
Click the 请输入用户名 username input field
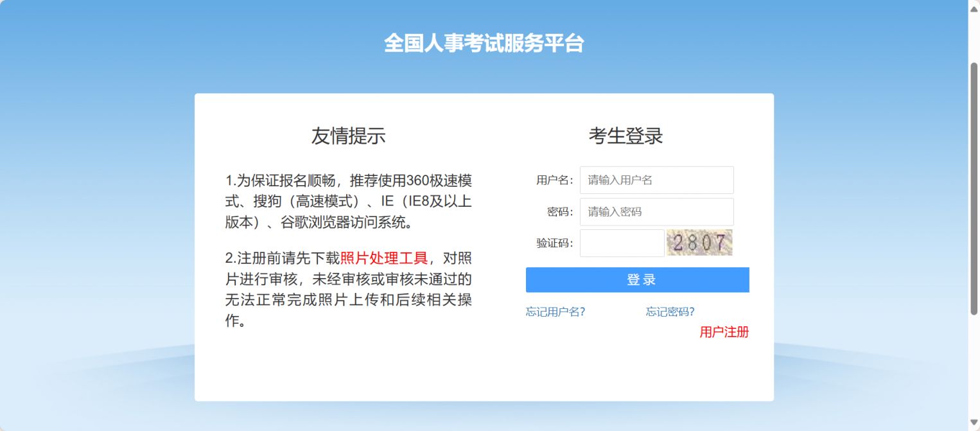[656, 180]
